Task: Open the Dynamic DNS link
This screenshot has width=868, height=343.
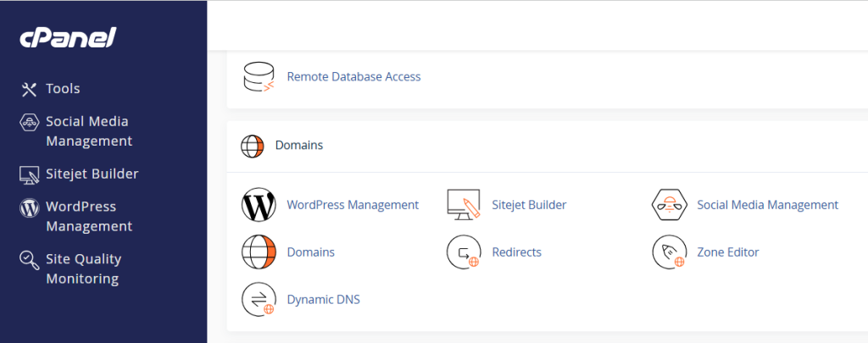Action: (x=323, y=300)
